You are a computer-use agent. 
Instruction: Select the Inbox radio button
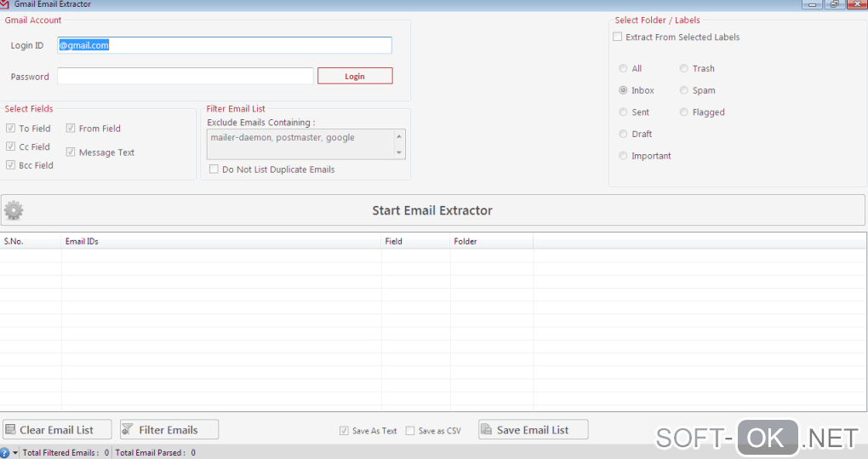tap(623, 89)
